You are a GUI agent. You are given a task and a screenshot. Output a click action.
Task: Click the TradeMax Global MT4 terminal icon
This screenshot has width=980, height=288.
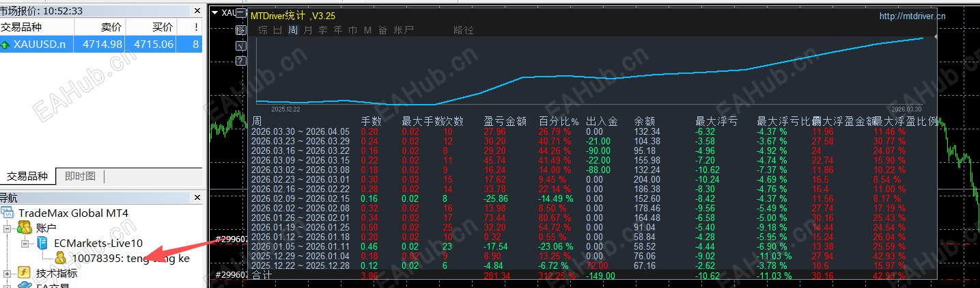tap(8, 213)
